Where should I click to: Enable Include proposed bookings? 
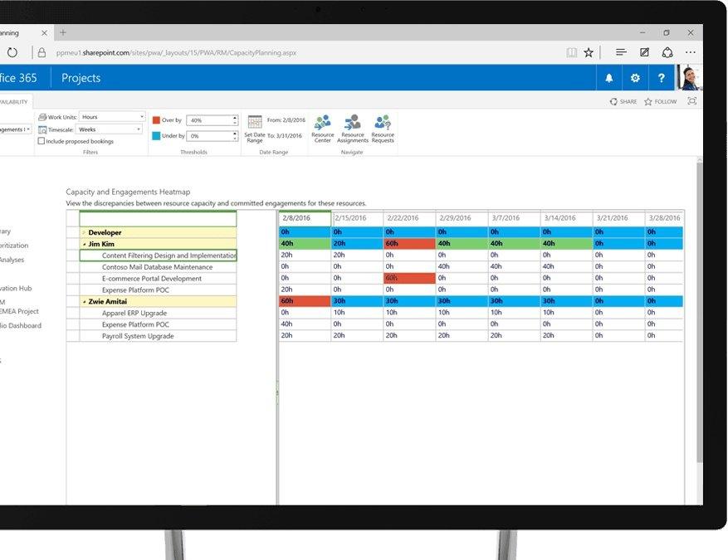(x=42, y=141)
